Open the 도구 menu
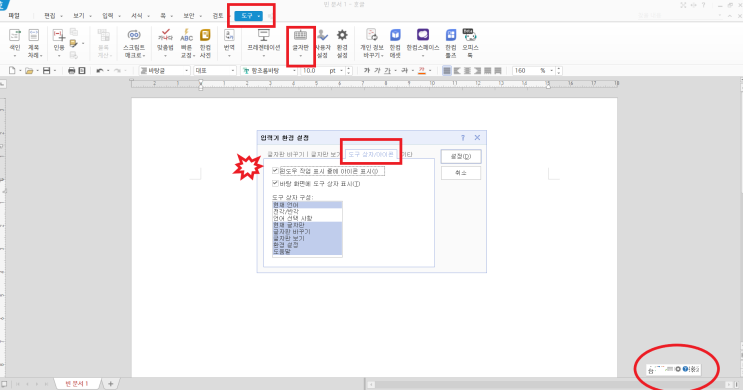 (x=249, y=16)
